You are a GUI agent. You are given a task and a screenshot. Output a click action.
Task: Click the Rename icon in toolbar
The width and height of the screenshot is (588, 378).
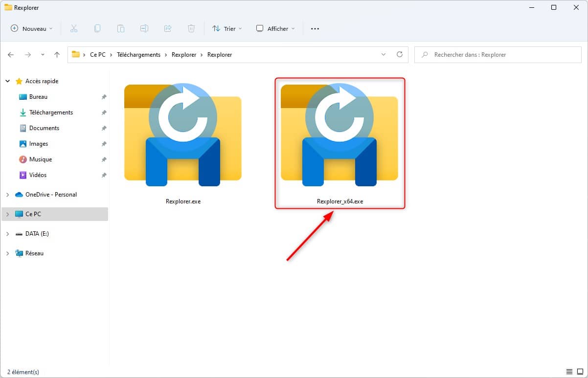pyautogui.click(x=144, y=29)
